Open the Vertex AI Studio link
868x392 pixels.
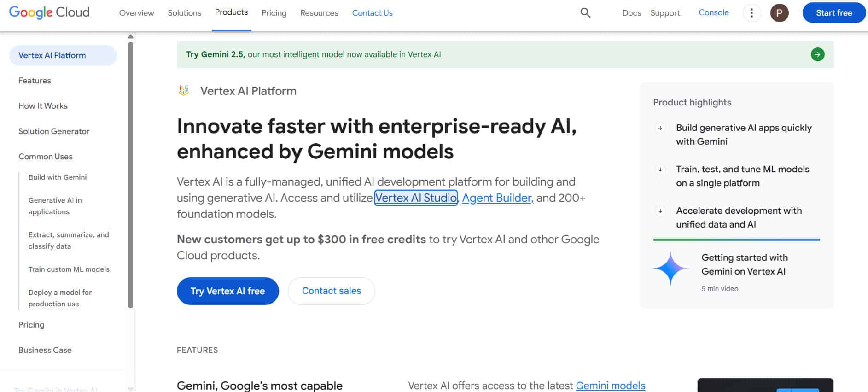[415, 198]
